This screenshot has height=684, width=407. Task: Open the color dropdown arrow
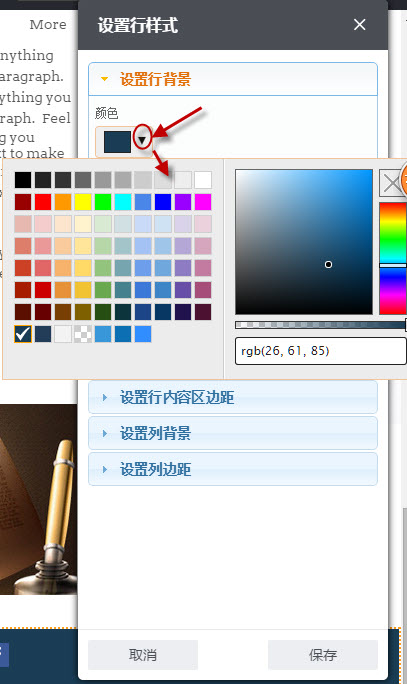(x=142, y=140)
